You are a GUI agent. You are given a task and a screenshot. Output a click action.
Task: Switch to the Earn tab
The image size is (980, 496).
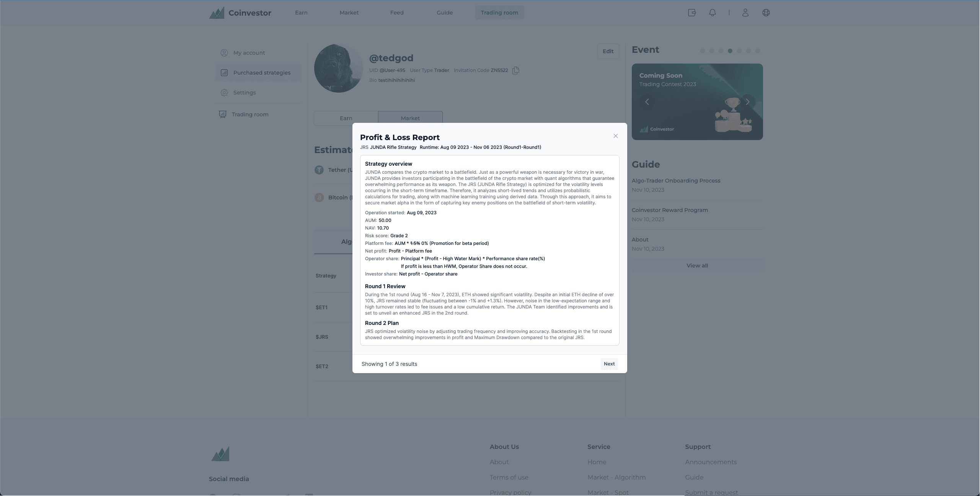[346, 118]
